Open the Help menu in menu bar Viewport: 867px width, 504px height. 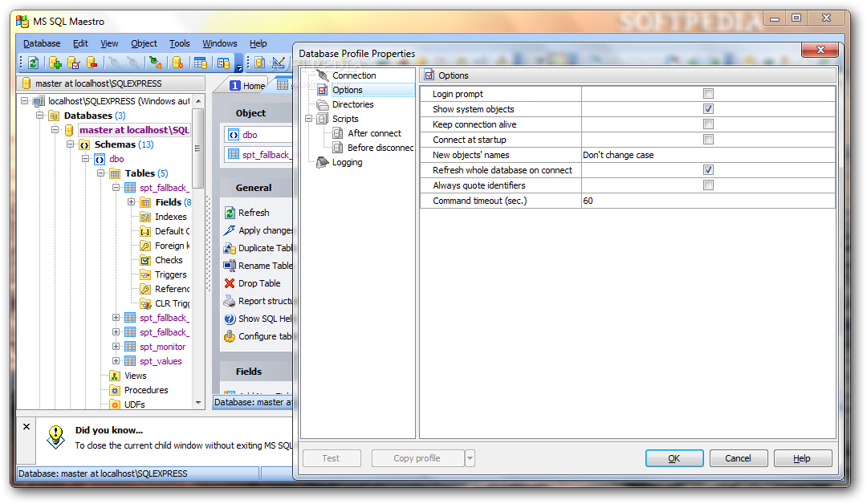258,43
